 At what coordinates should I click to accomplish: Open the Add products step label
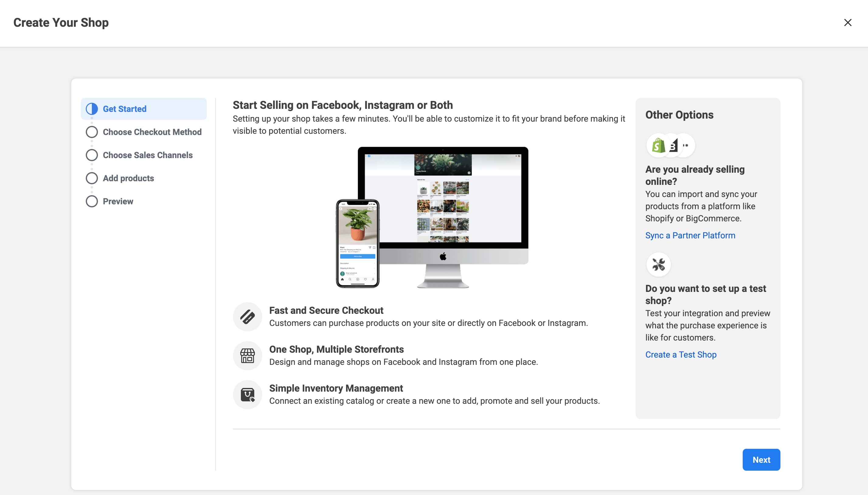tap(128, 178)
